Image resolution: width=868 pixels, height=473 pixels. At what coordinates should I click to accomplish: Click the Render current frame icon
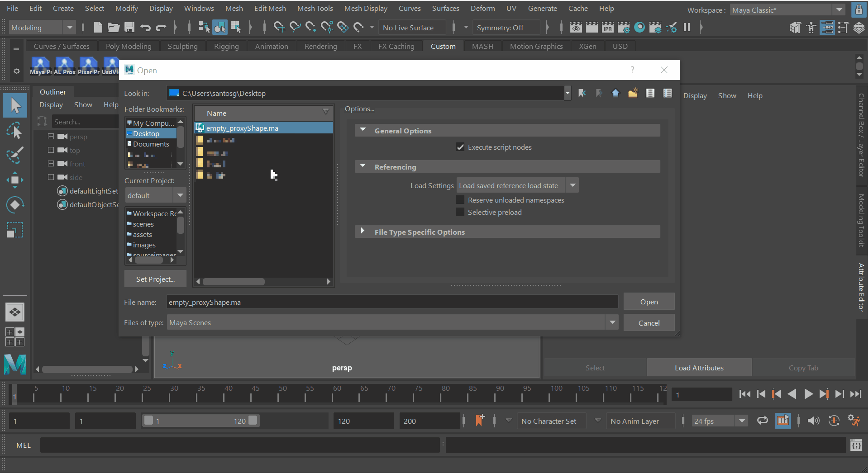point(592,27)
